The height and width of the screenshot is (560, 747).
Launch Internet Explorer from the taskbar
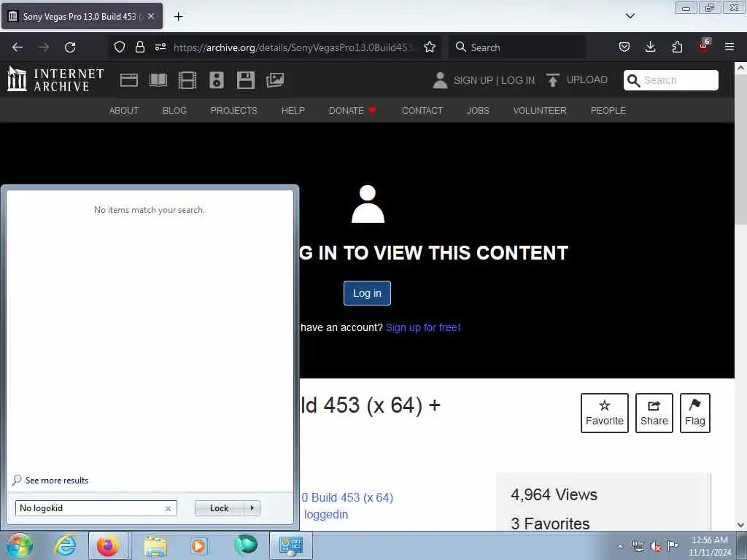[65, 545]
